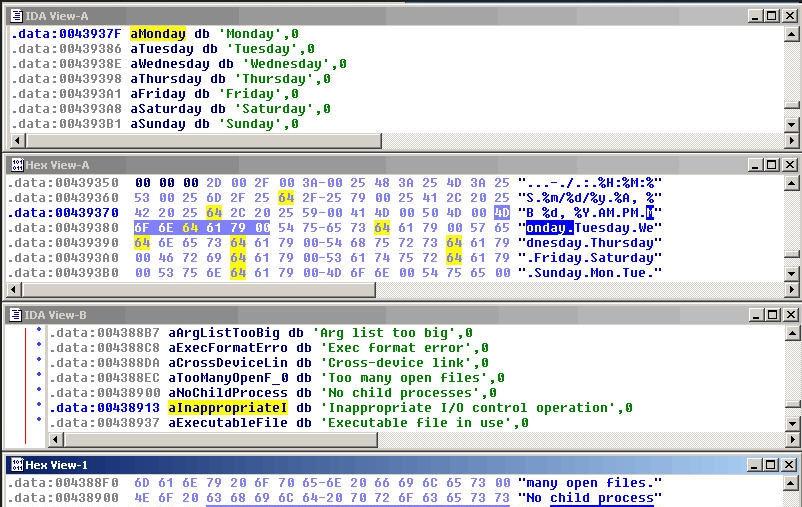This screenshot has height=507, width=802.
Task: Click the aNoChildProcess label
Action: coord(228,393)
